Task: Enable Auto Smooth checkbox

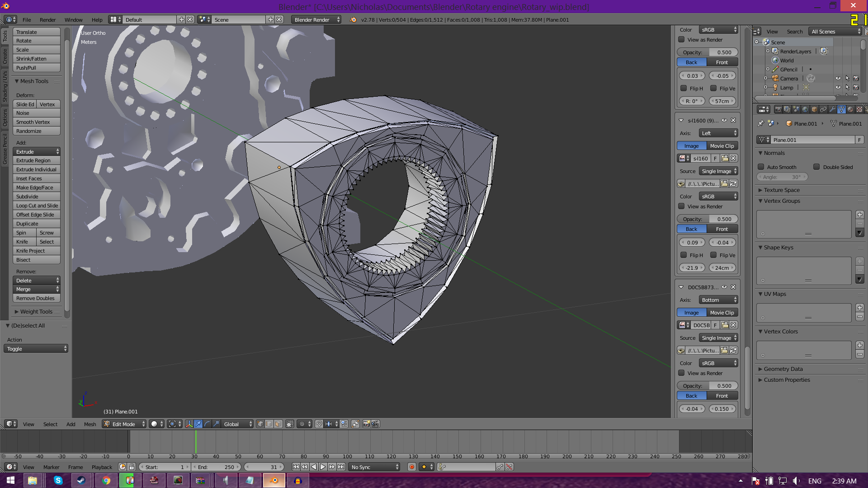Action: tap(761, 167)
